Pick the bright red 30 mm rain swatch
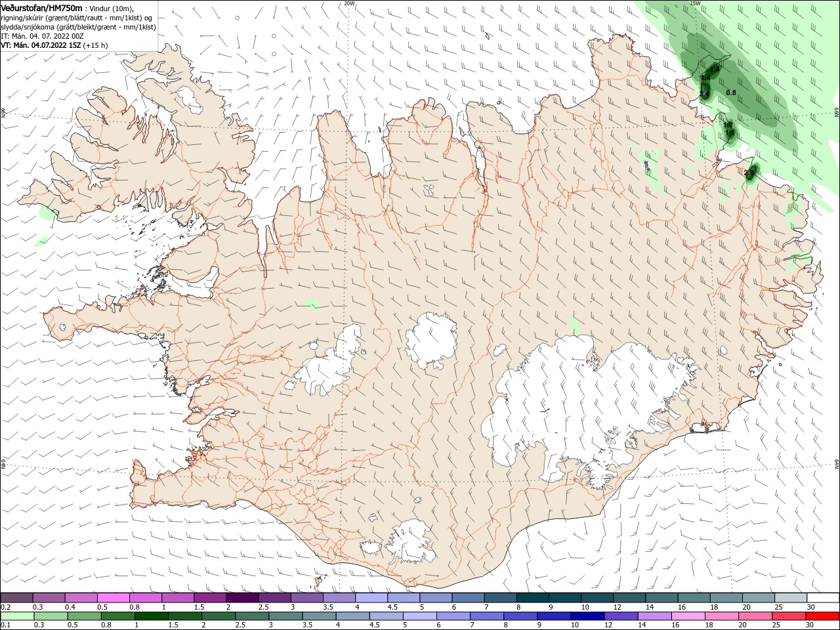The height and width of the screenshot is (630, 840). coord(823,616)
